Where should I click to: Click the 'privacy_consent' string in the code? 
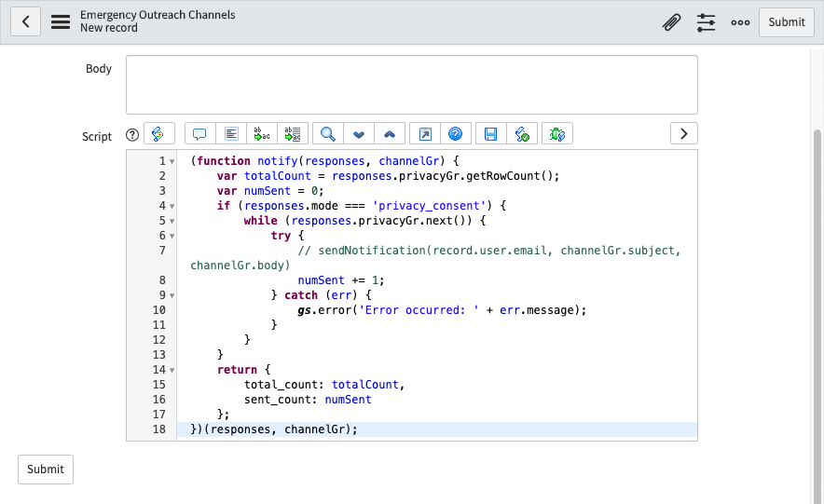pos(429,206)
